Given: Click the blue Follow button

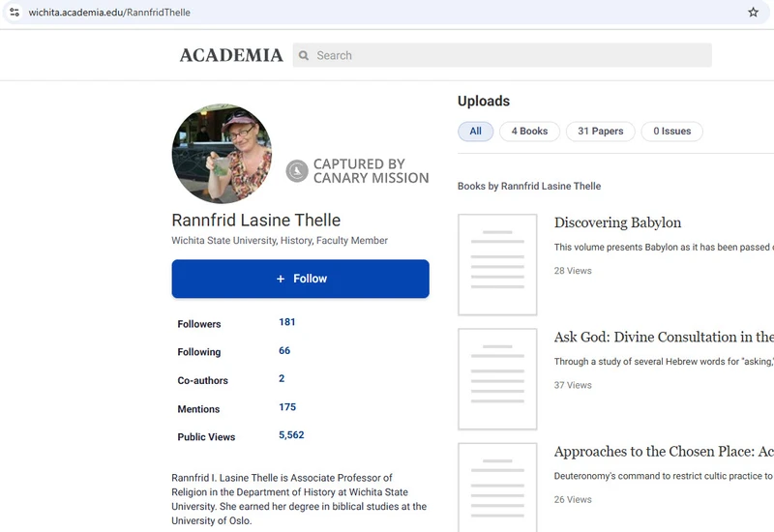Looking at the screenshot, I should point(300,279).
